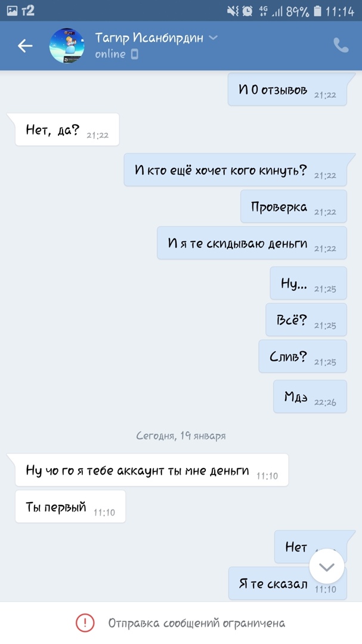Image resolution: width=362 pixels, height=644 pixels.
Task: Tap the mobile device icon beside online
Action: 134,54
